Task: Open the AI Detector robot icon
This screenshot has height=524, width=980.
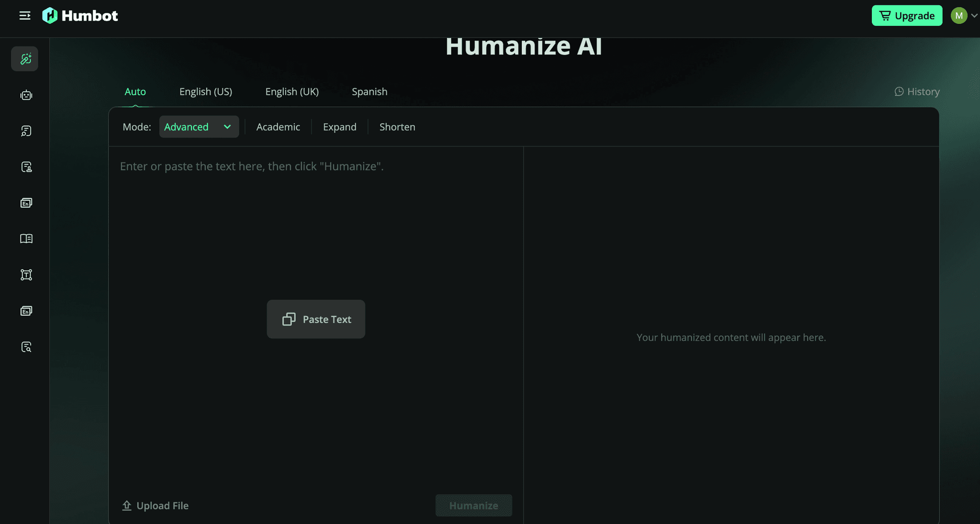Action: tap(24, 95)
